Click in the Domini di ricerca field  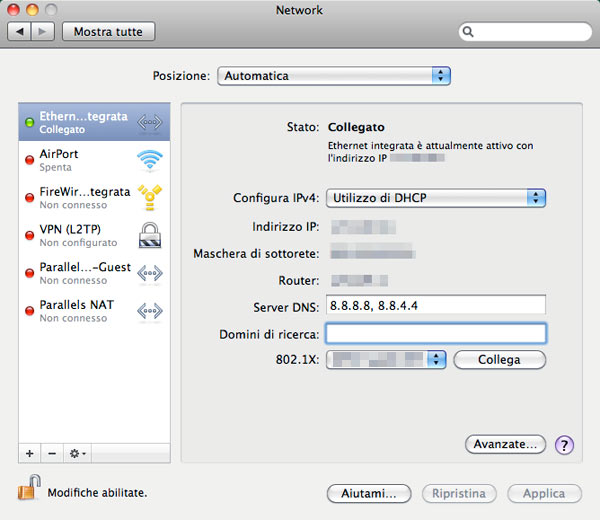click(435, 333)
